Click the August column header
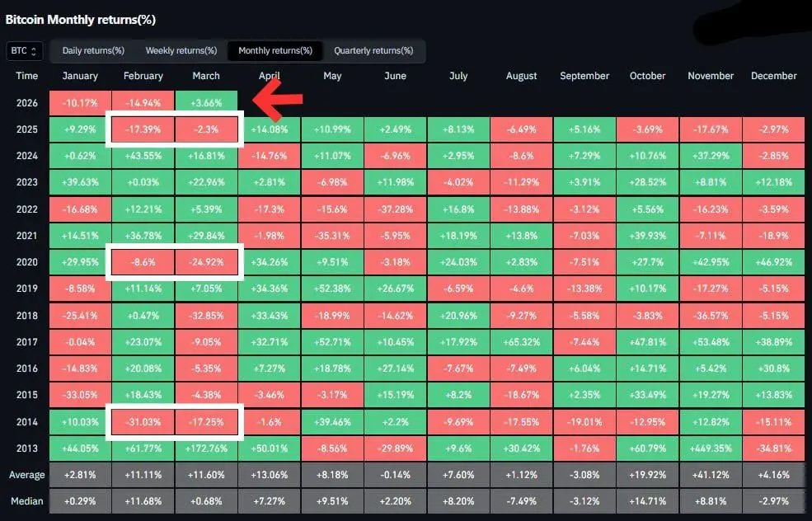 522,76
